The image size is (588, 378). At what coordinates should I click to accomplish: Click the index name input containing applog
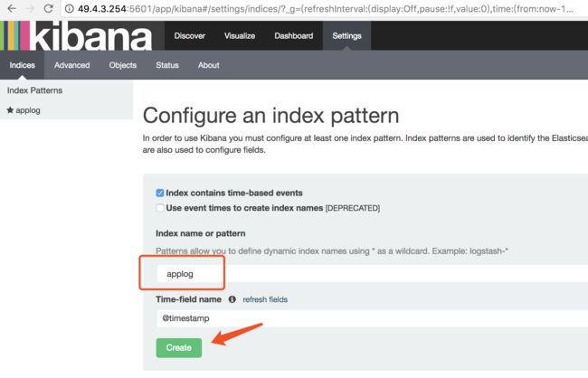click(x=372, y=274)
